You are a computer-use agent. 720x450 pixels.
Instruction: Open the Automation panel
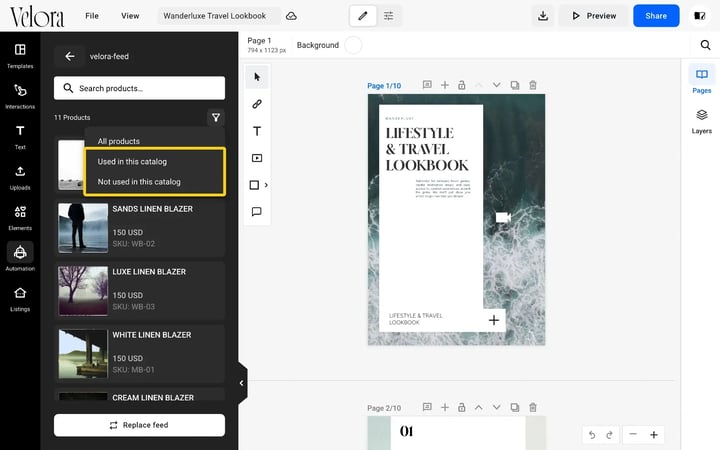click(20, 258)
